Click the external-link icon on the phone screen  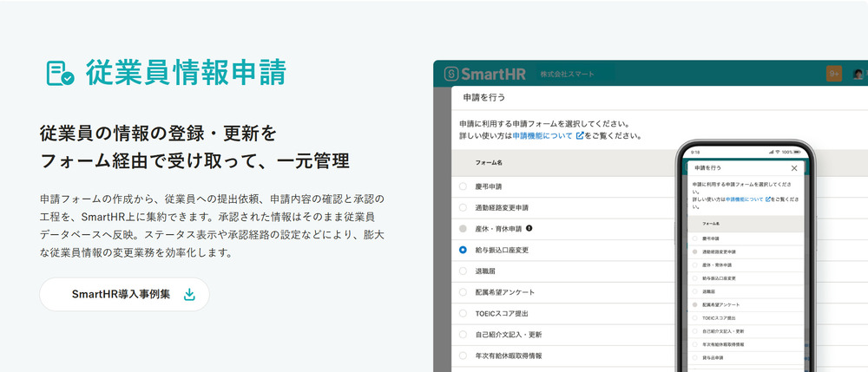(x=768, y=199)
